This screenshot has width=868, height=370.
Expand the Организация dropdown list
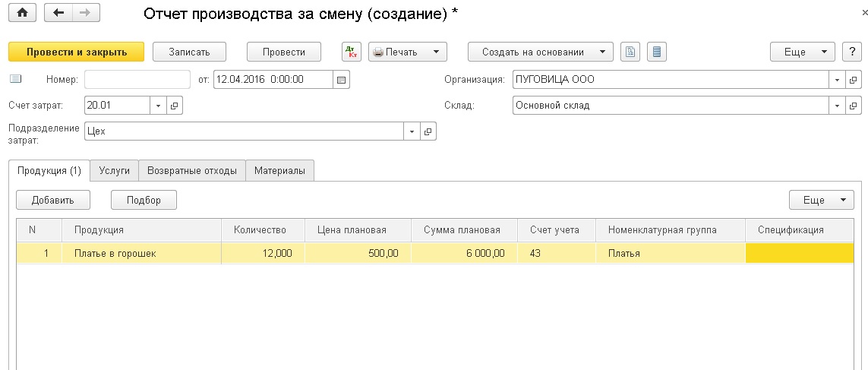coord(837,80)
